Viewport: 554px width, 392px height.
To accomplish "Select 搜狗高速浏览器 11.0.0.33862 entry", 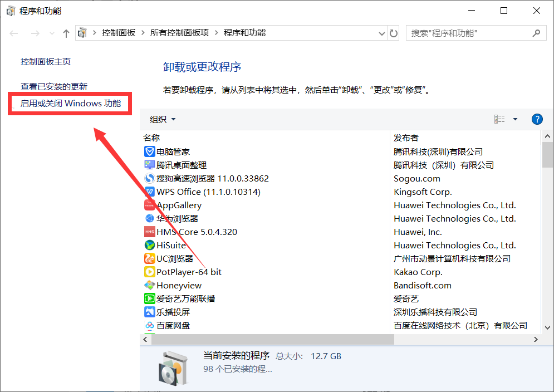I will pos(212,179).
